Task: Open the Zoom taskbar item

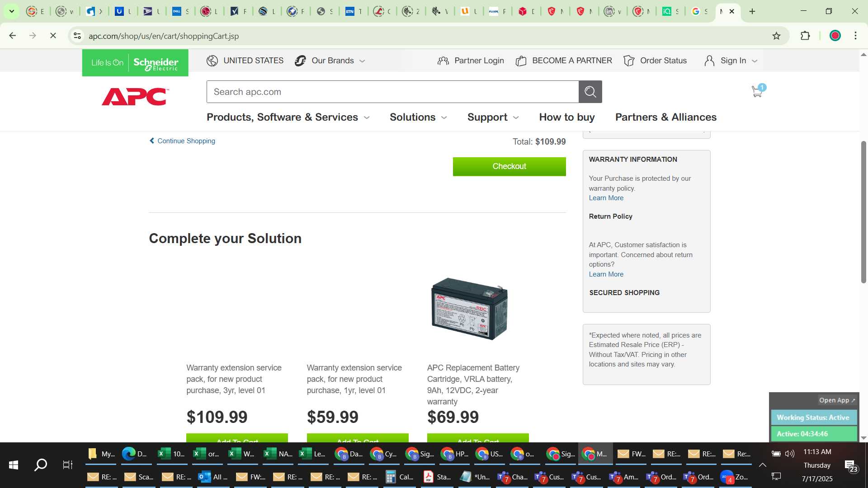Action: (735, 477)
